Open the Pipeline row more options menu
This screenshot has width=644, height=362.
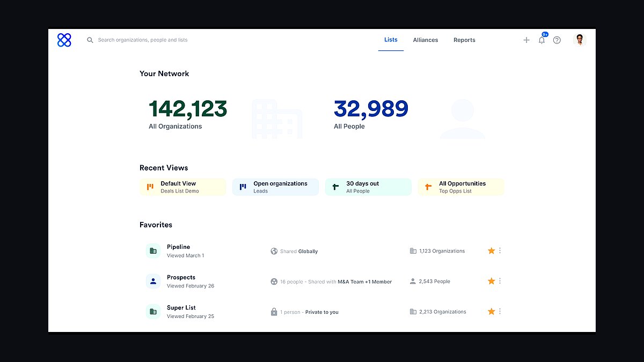(500, 250)
